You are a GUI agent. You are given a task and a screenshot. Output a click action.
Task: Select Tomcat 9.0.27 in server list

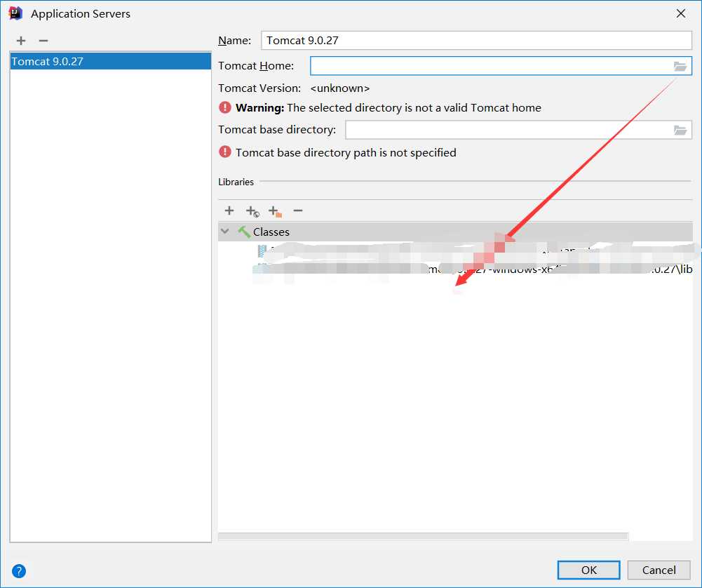[x=110, y=61]
